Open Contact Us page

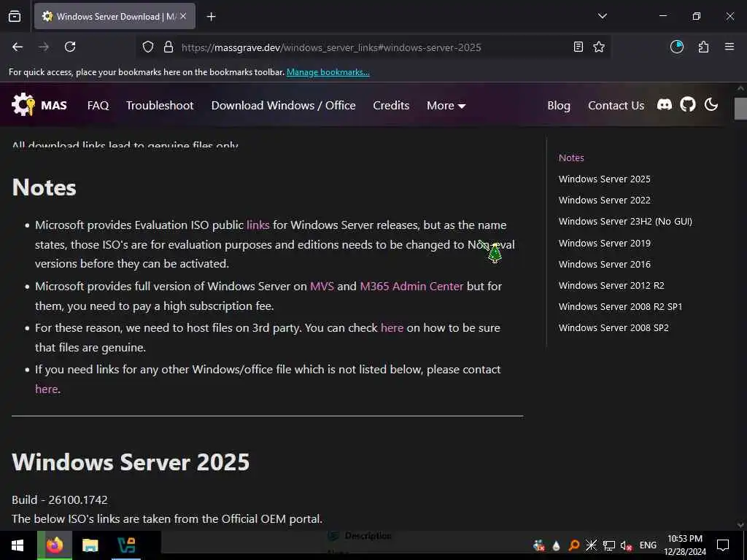coord(616,105)
